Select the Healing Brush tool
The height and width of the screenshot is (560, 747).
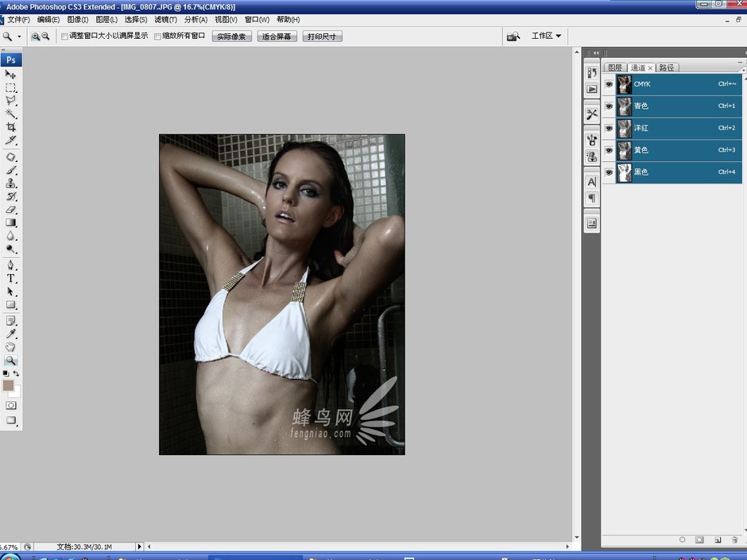click(x=10, y=156)
